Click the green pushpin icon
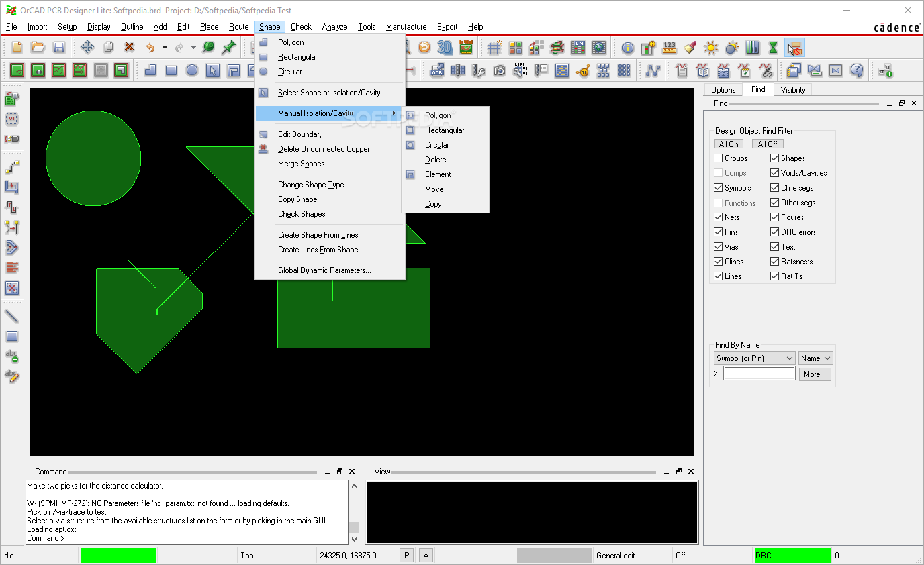 pos(229,47)
